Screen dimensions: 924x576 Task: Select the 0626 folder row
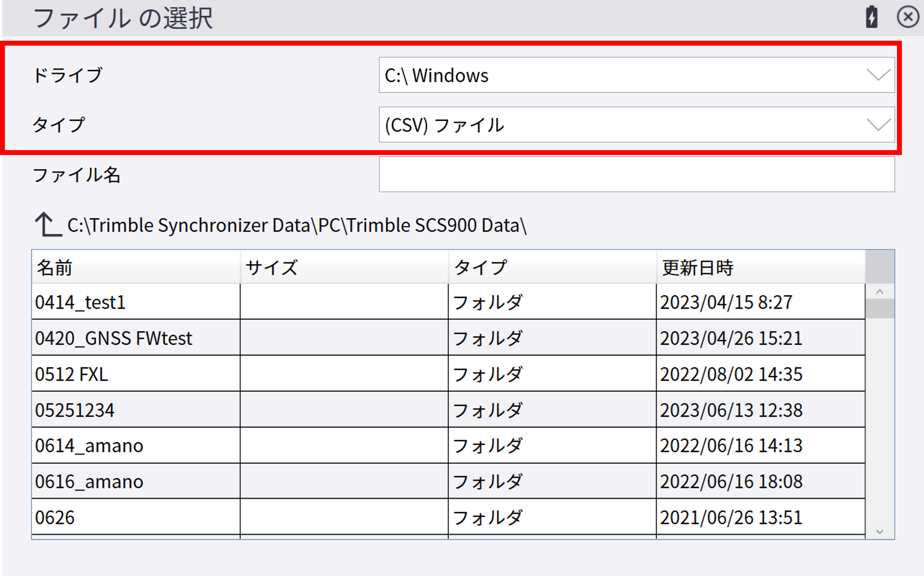click(x=55, y=517)
